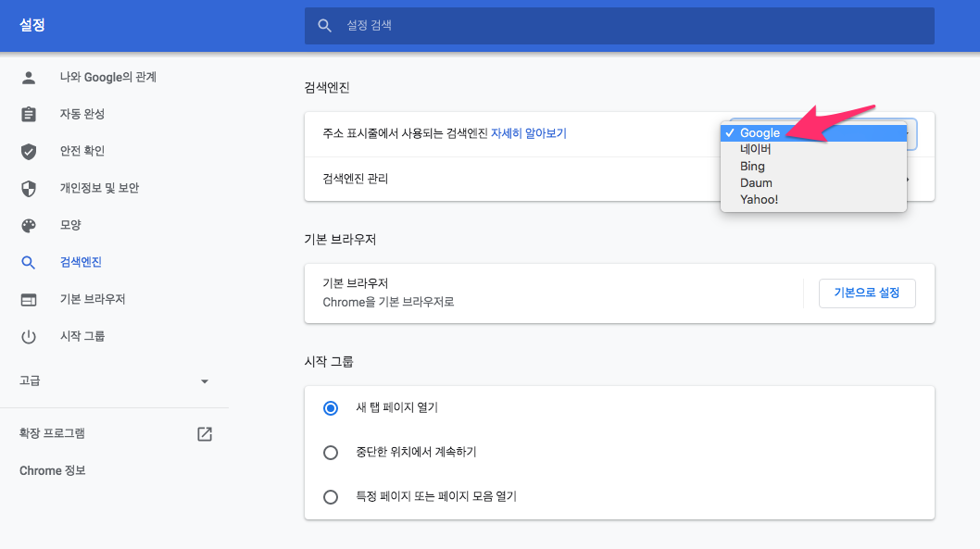The image size is (980, 549).
Task: Click the 설정 검색 search field
Action: (x=620, y=26)
